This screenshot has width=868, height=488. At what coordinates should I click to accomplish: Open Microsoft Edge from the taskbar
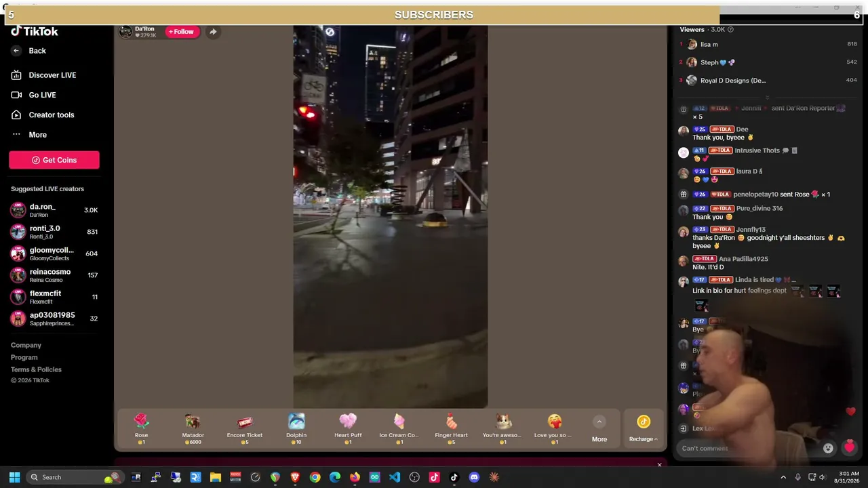coord(335,477)
